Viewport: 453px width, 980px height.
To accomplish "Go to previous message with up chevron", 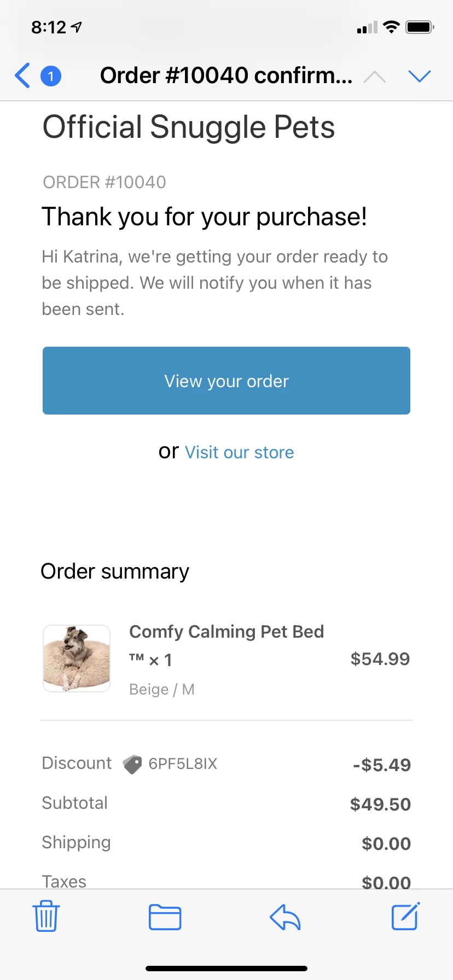I will click(375, 77).
